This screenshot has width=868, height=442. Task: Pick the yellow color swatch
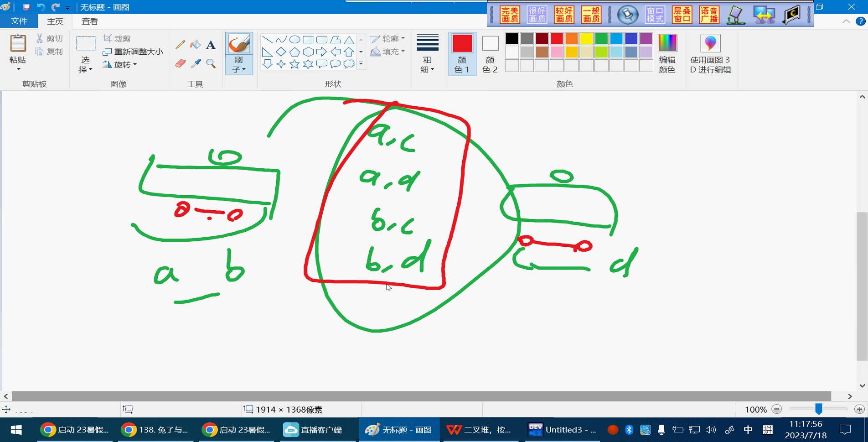[586, 39]
